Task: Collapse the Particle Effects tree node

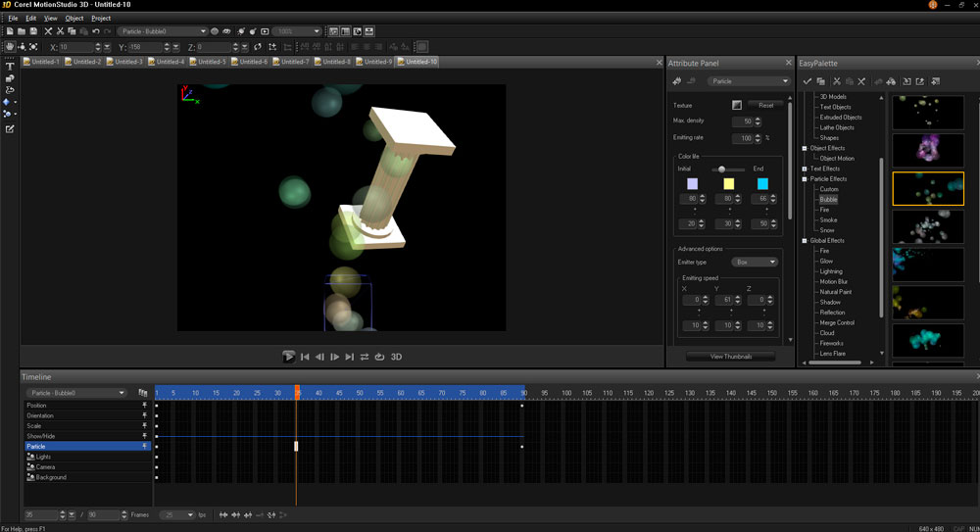Action: [x=805, y=178]
